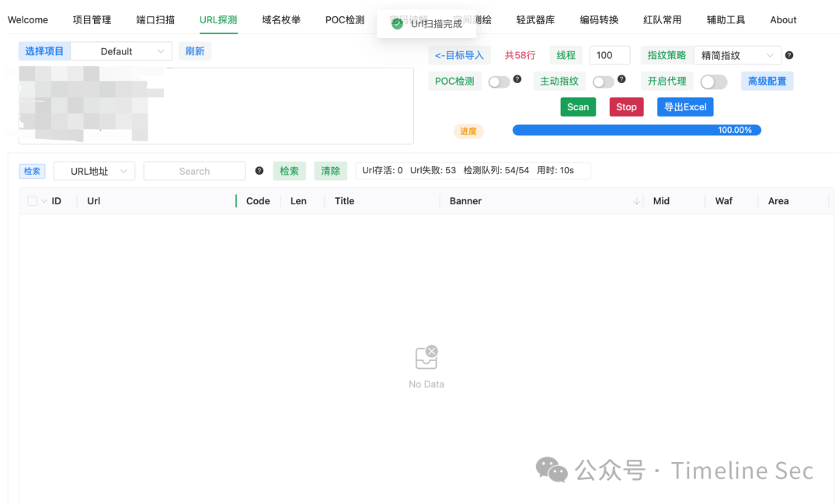The width and height of the screenshot is (839, 504).
Task: Click the blue 检索 tag label
Action: [32, 171]
